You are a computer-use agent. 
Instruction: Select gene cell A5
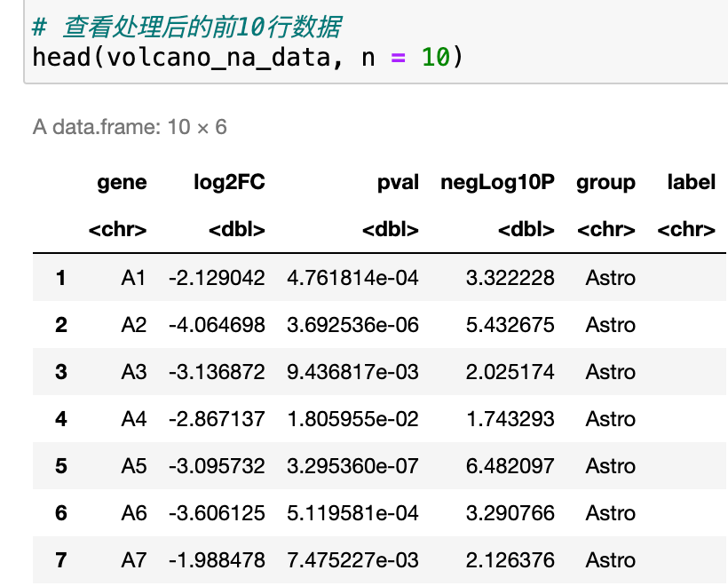click(134, 466)
